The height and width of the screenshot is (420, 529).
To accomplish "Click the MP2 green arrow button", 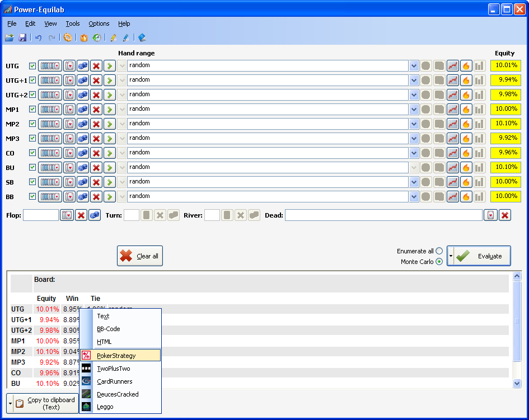I will [110, 124].
